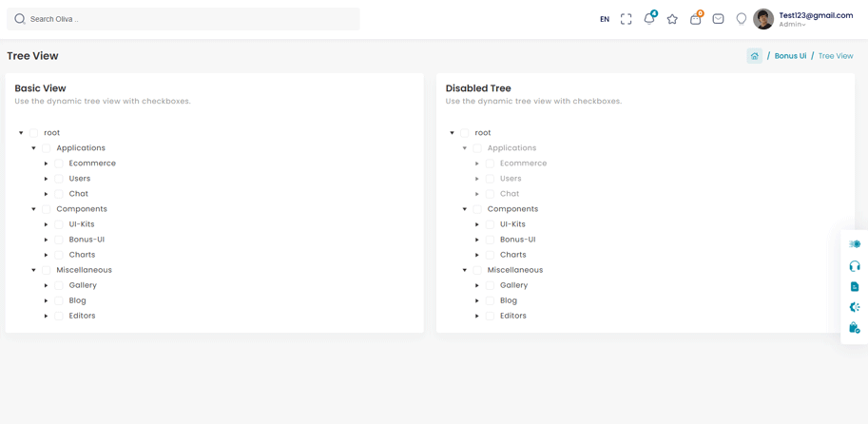Viewport: 868px width, 424px height.
Task: Click the search magnifier icon
Action: pyautogui.click(x=20, y=19)
